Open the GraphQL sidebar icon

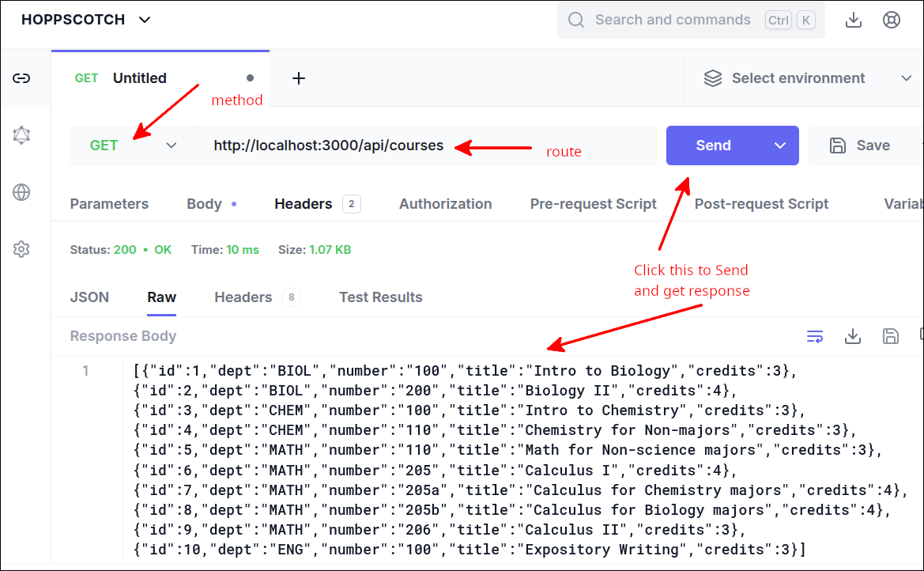coord(21,135)
